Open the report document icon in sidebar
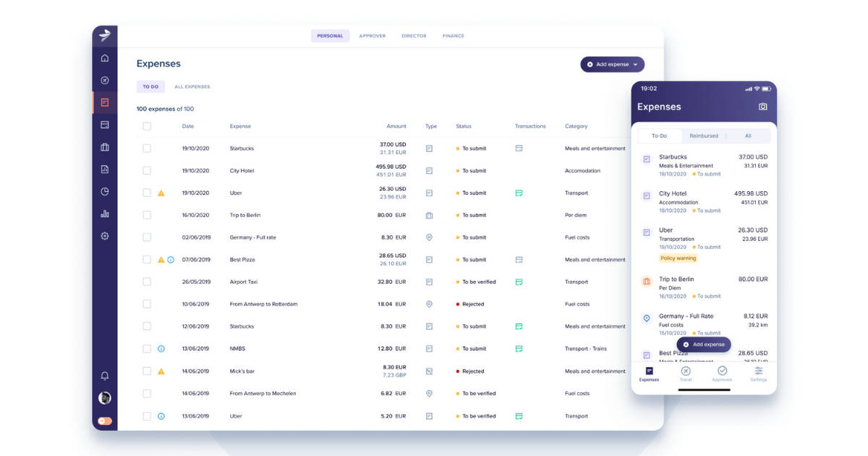Image resolution: width=868 pixels, height=456 pixels. 105,169
